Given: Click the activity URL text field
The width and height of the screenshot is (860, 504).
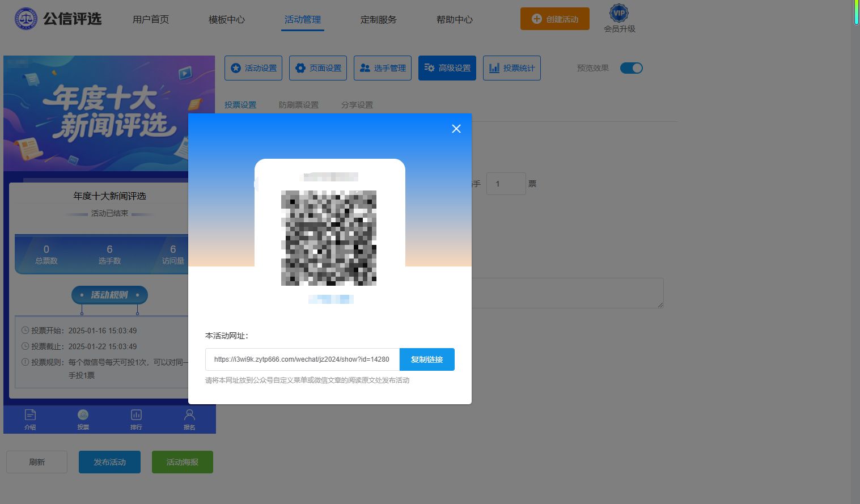Looking at the screenshot, I should [302, 359].
